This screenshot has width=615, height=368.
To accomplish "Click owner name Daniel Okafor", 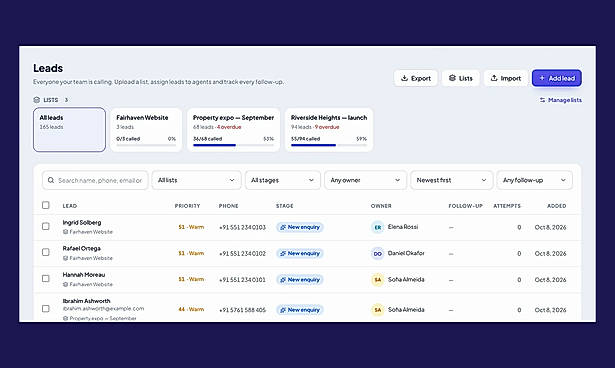I will point(406,253).
